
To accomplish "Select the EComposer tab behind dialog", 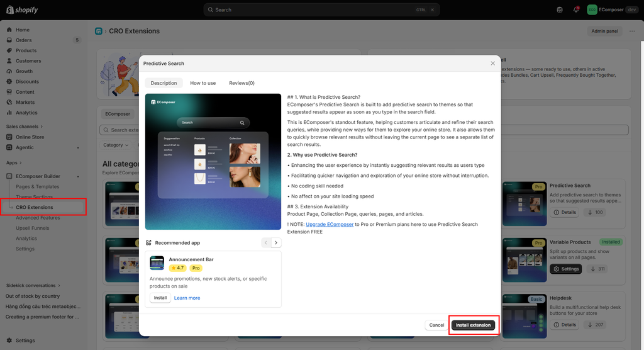I will click(118, 114).
